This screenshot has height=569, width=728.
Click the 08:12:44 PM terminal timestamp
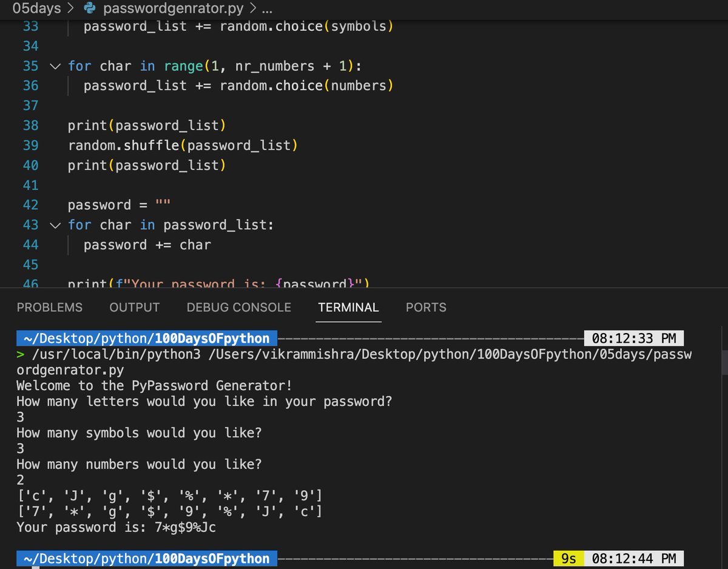click(633, 559)
